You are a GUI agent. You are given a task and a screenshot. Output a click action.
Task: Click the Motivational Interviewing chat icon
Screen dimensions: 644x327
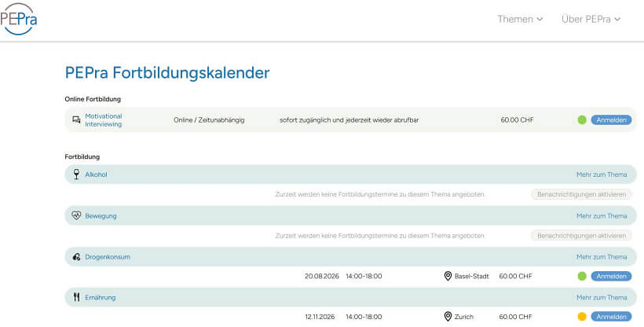(76, 119)
